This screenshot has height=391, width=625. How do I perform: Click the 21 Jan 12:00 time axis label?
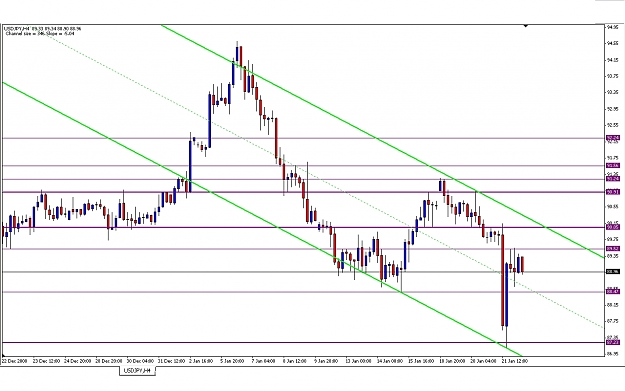(x=515, y=361)
